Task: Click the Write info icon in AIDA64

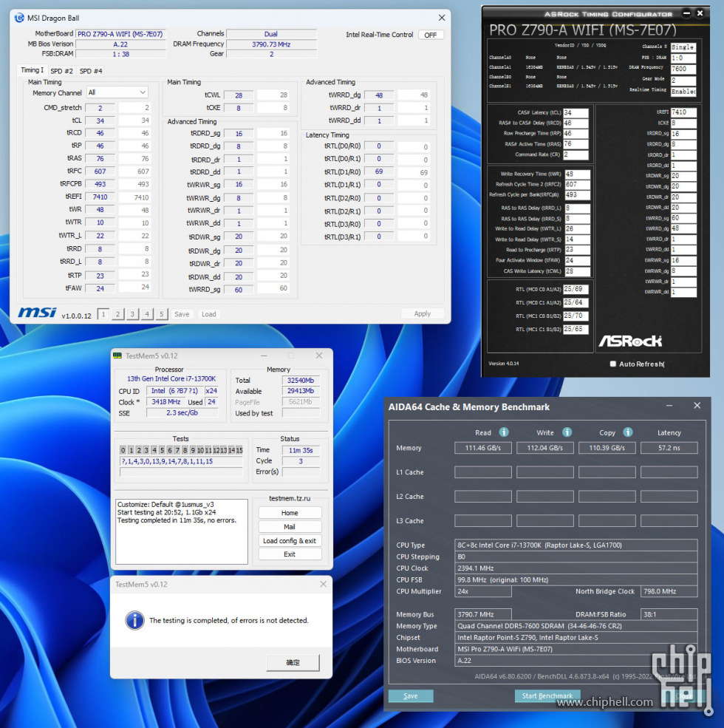Action: click(567, 432)
